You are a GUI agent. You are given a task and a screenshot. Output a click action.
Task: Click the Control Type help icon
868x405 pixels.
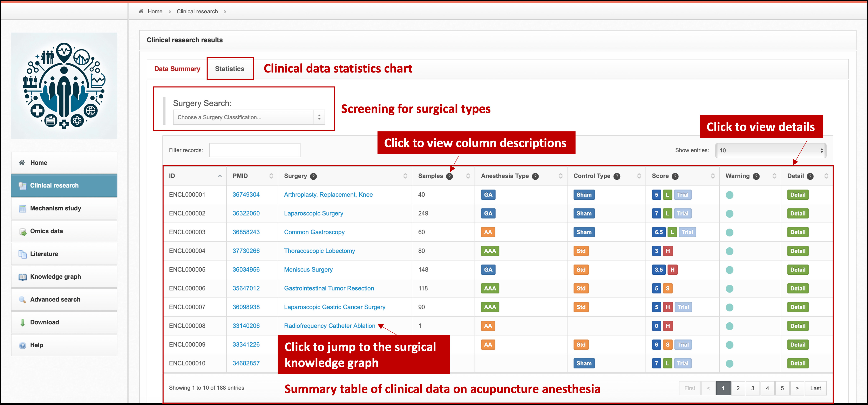[x=617, y=176]
